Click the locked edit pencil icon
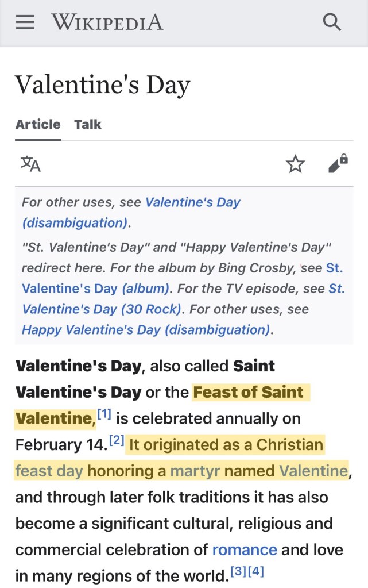Viewport: 368px width, 588px height. (338, 164)
